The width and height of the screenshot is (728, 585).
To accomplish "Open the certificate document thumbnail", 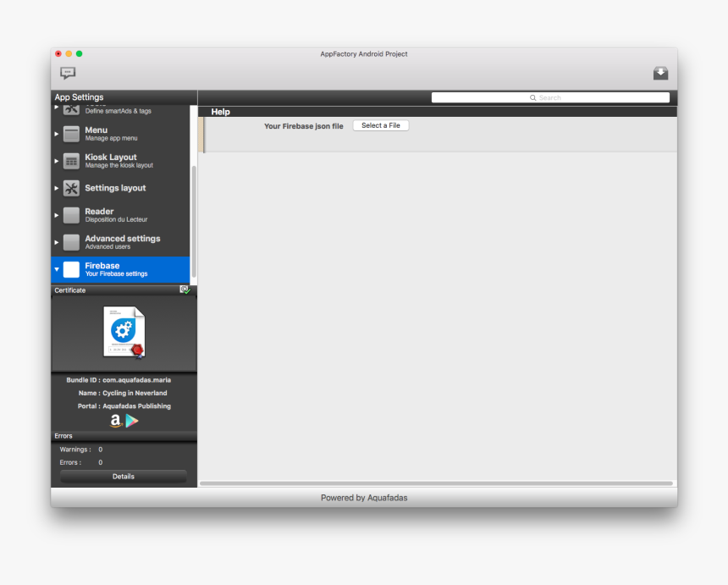I will (124, 332).
